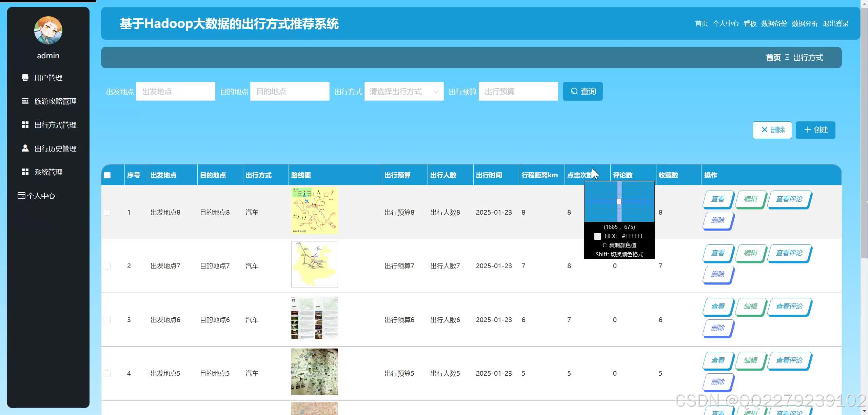This screenshot has height=415, width=868.
Task: Click the 旅游攻略管理 list icon
Action: [x=25, y=101]
